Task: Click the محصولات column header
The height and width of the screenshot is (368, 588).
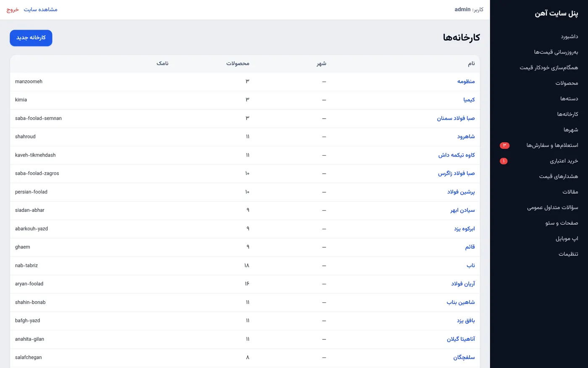Action: (x=238, y=64)
